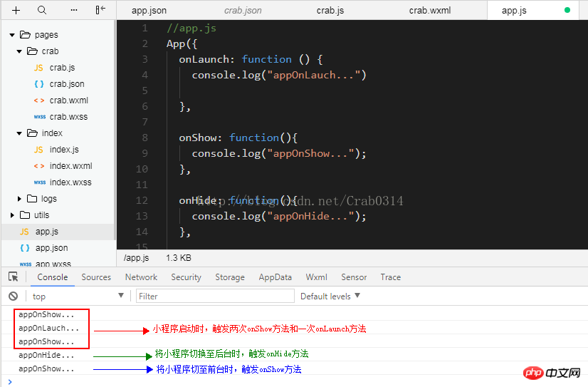
Task: Select the Console devtools tab
Action: 53,277
